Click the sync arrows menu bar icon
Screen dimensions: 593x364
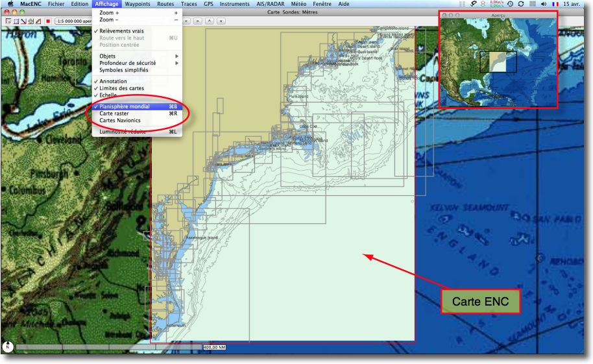click(521, 4)
